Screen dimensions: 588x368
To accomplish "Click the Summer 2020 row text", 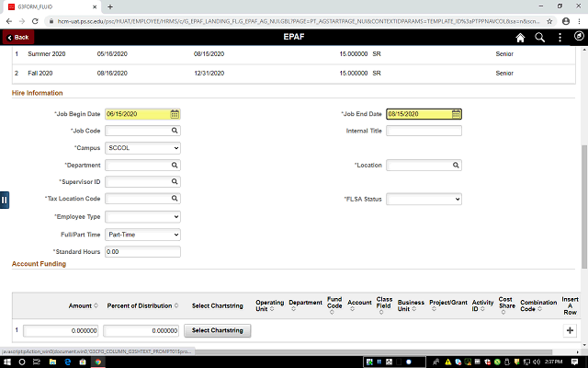I will [x=47, y=54].
